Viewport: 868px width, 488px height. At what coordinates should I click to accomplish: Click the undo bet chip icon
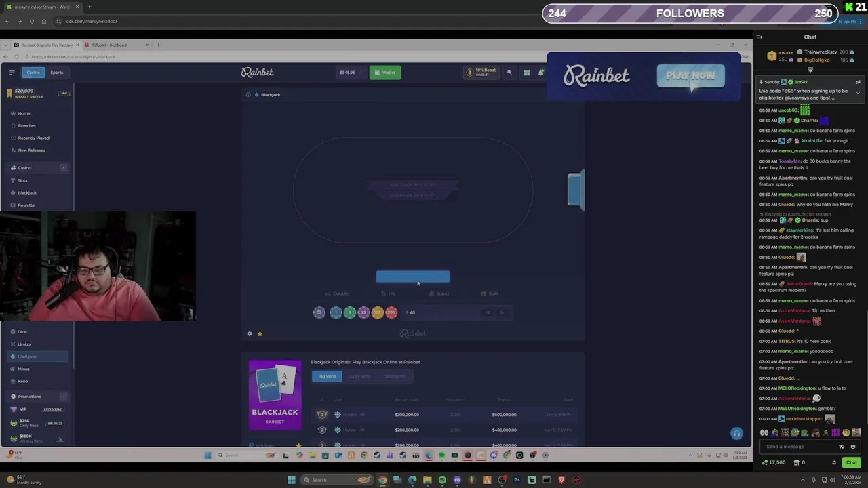[x=319, y=312]
